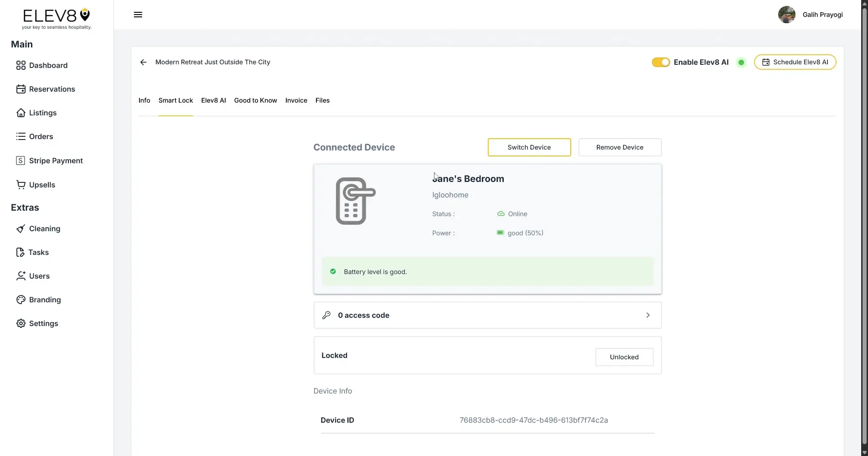Open the Good to Know tab
Image resolution: width=868 pixels, height=456 pixels.
point(255,100)
